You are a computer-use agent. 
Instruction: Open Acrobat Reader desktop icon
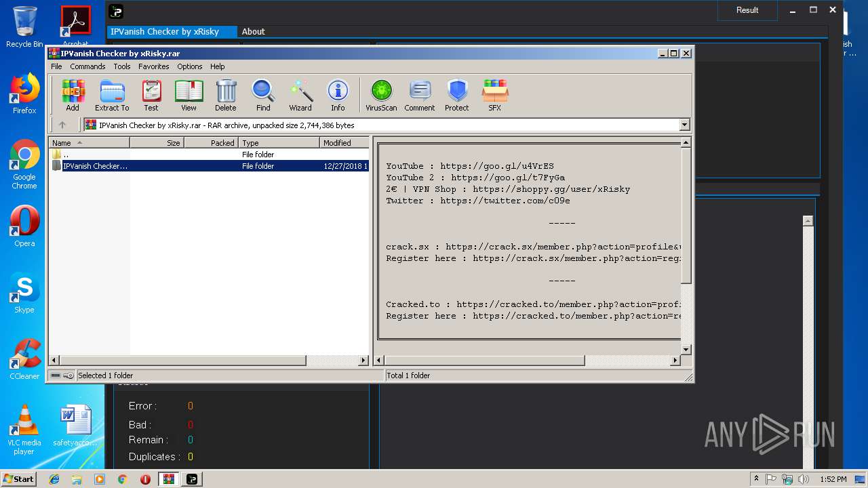(x=76, y=25)
